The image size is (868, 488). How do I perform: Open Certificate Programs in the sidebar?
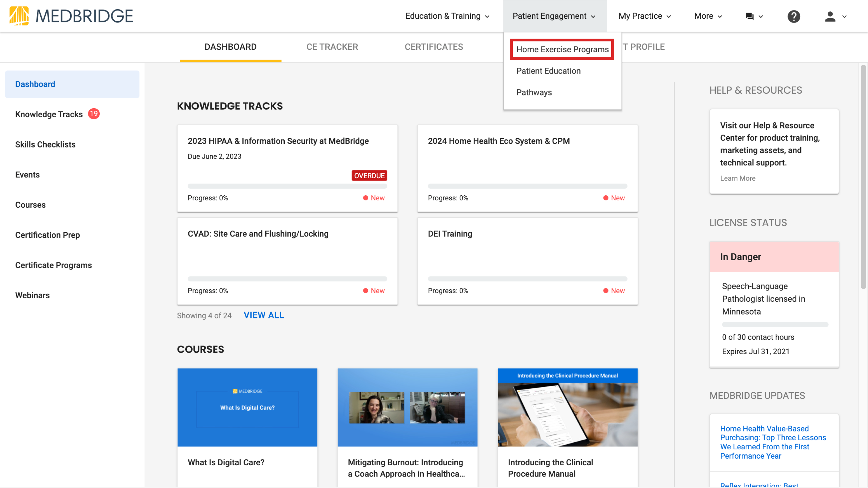(x=53, y=265)
